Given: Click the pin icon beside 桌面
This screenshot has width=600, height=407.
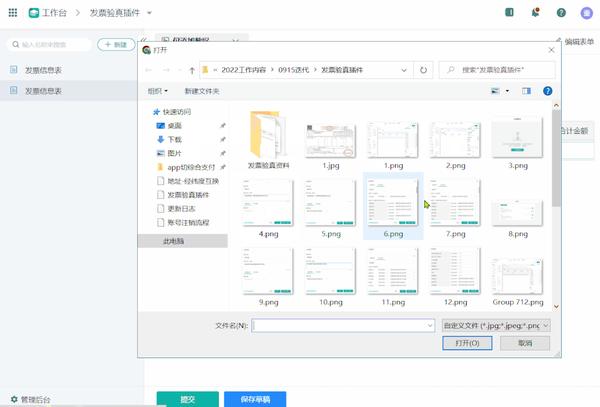Looking at the screenshot, I should (223, 125).
